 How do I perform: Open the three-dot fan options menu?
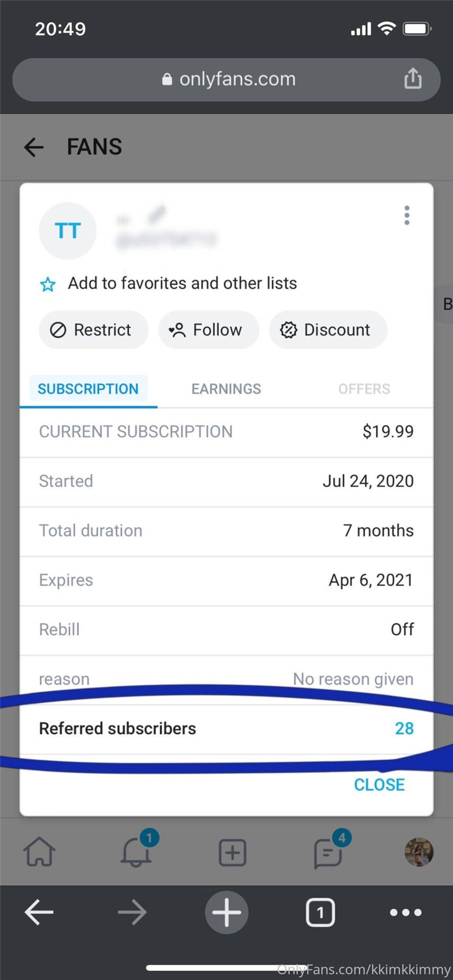406,215
